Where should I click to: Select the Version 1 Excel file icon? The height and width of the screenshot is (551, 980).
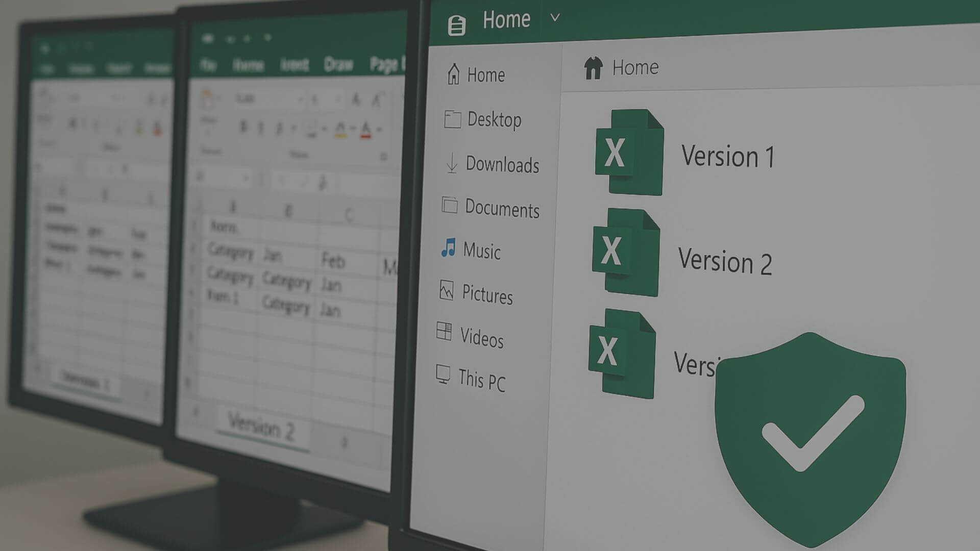point(629,152)
